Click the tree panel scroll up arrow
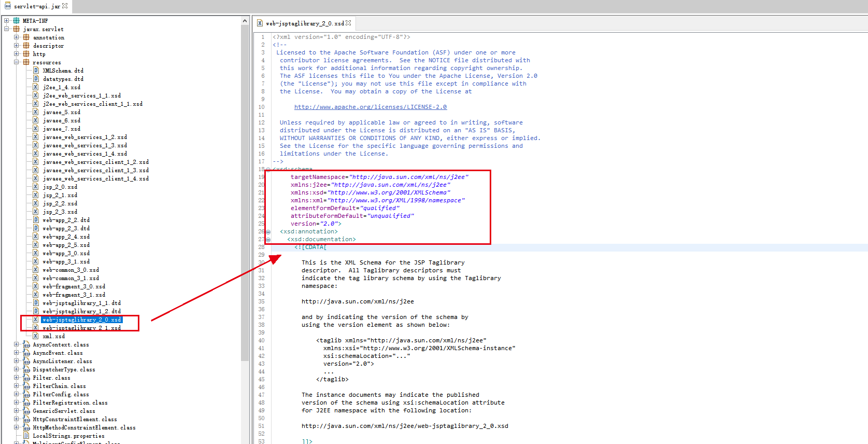The height and width of the screenshot is (444, 868). (245, 21)
